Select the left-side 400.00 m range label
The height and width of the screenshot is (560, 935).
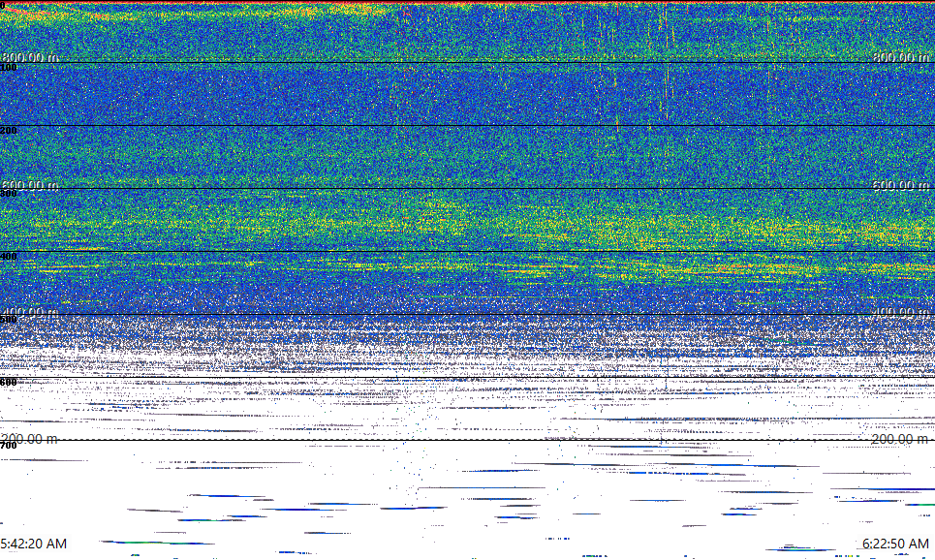[30, 312]
